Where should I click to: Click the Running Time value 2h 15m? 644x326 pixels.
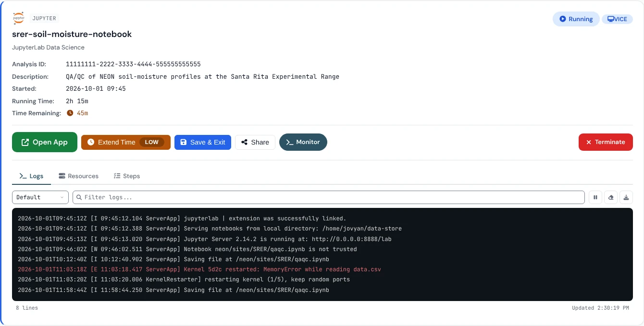tap(77, 101)
